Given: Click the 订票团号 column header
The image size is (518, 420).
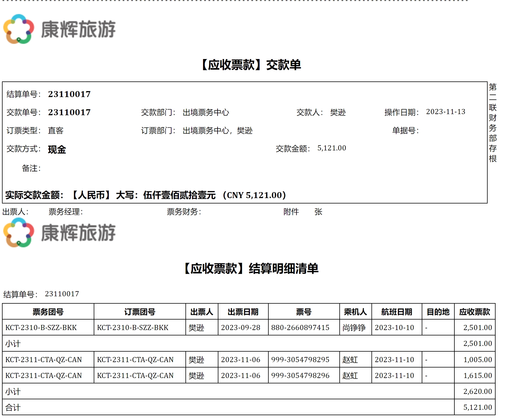Looking at the screenshot, I should (x=140, y=312).
